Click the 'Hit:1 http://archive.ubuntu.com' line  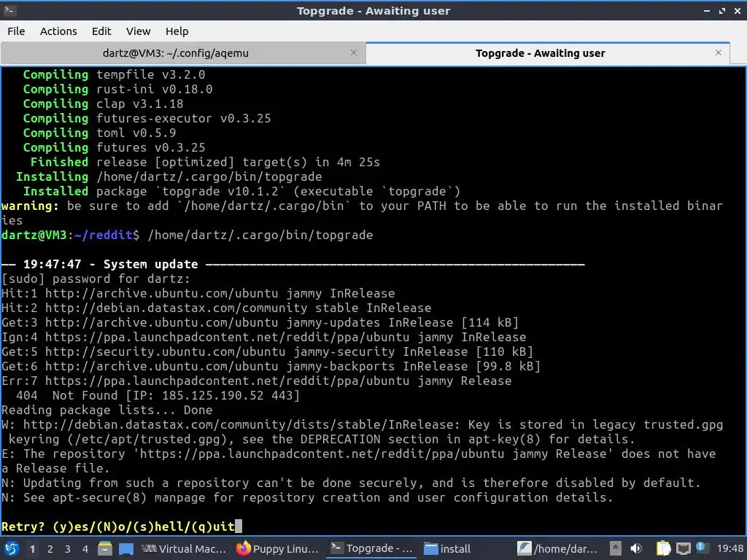(x=198, y=293)
